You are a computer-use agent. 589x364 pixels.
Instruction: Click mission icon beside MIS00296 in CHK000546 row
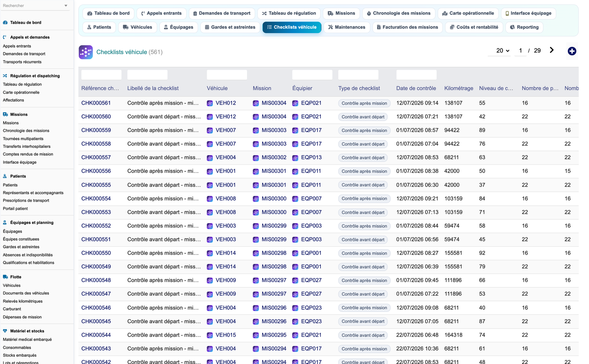coord(256,308)
